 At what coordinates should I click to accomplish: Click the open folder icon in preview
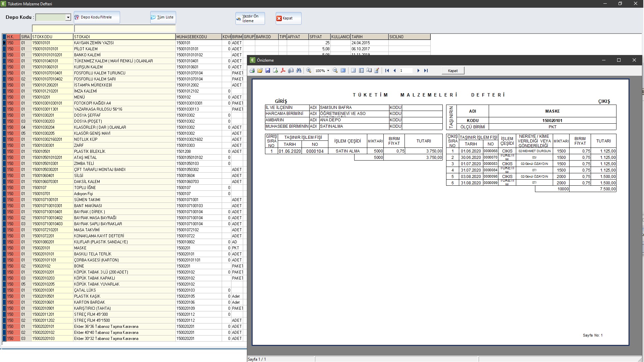click(x=260, y=71)
